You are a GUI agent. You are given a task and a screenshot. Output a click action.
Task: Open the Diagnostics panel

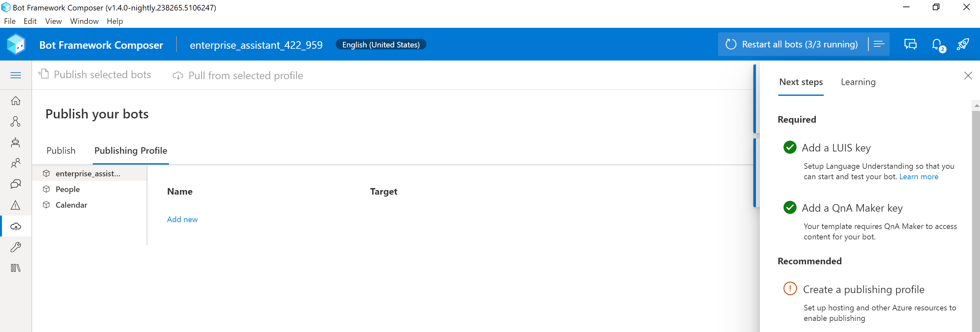click(x=16, y=205)
